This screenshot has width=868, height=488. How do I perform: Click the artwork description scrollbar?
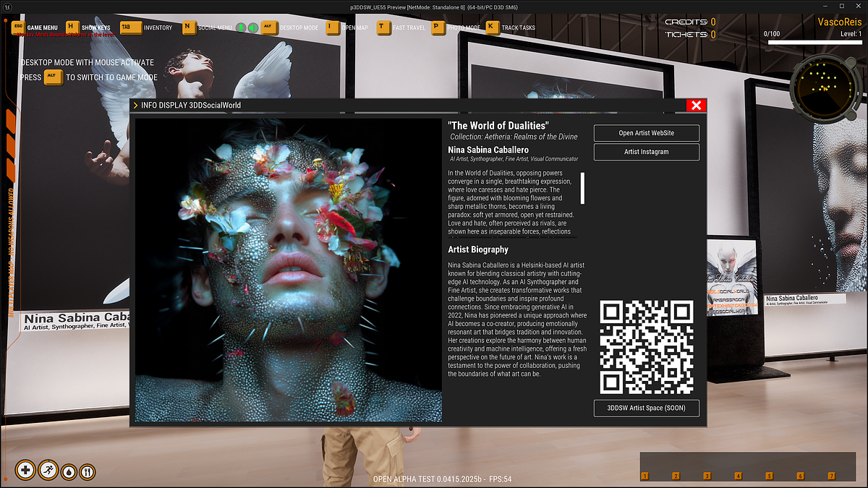tap(582, 188)
